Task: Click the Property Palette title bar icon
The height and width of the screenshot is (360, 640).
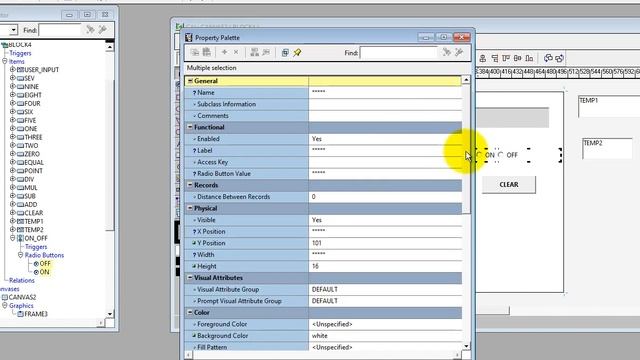Action: tap(189, 38)
